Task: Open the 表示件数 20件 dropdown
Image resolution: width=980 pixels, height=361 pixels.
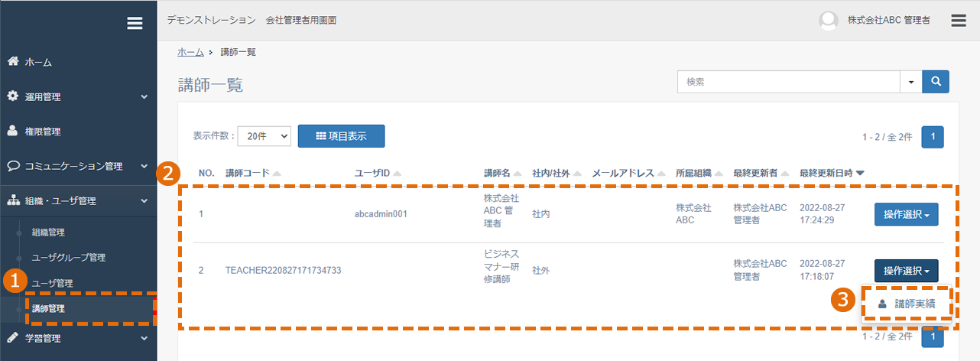Action: coord(264,136)
